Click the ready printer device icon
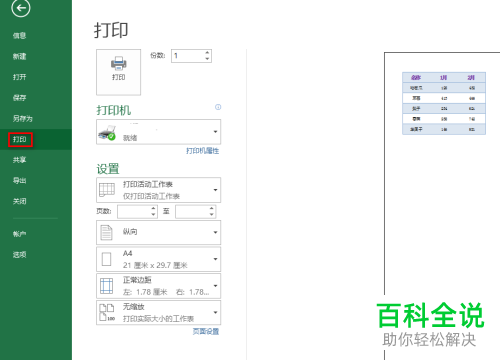 (x=107, y=133)
